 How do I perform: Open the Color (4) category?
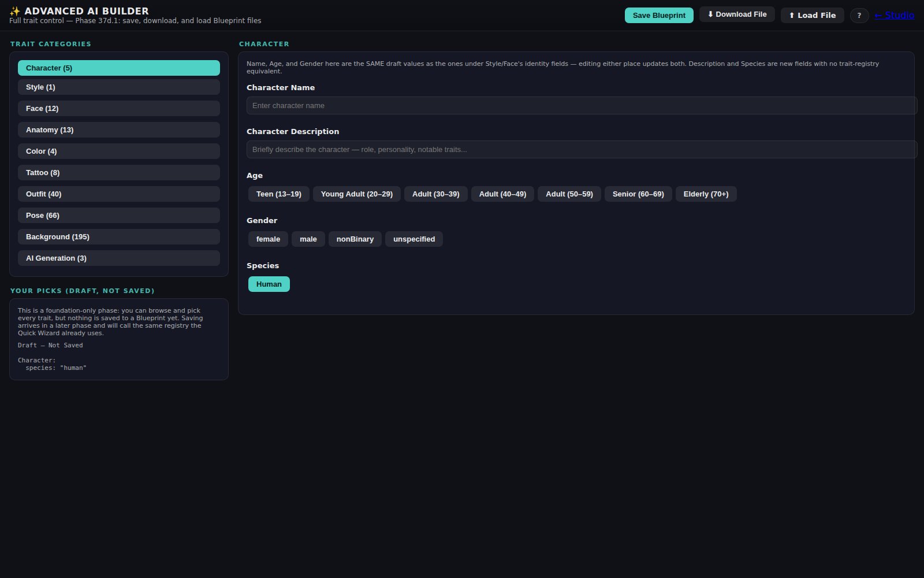tap(119, 151)
